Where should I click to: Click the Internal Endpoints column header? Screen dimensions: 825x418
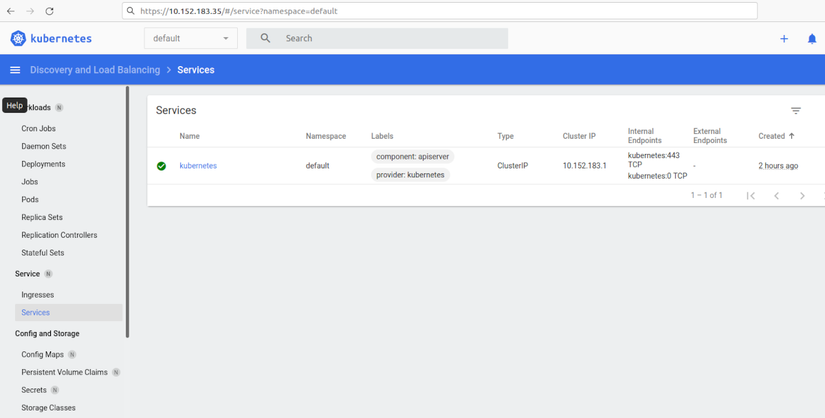point(645,136)
